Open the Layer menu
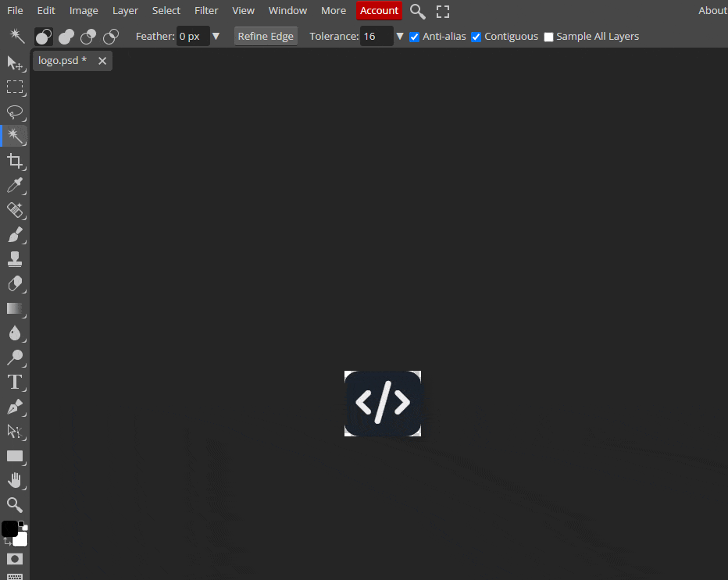728x580 pixels. pyautogui.click(x=125, y=11)
